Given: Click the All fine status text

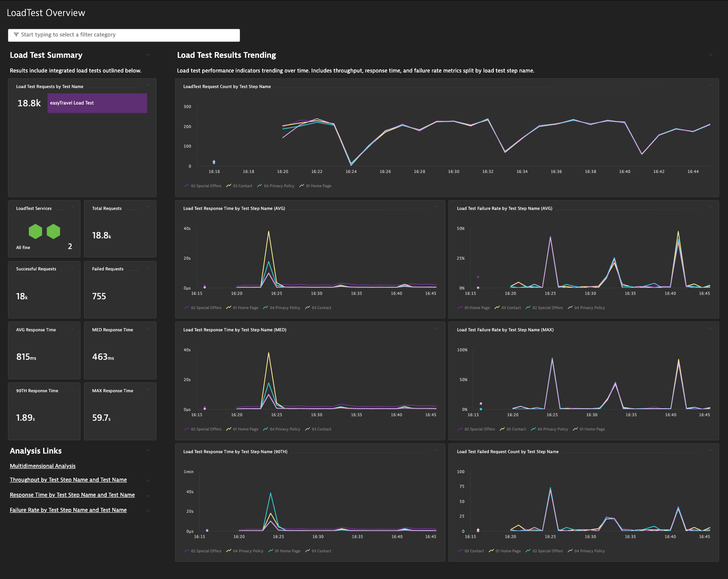Looking at the screenshot, I should [23, 248].
